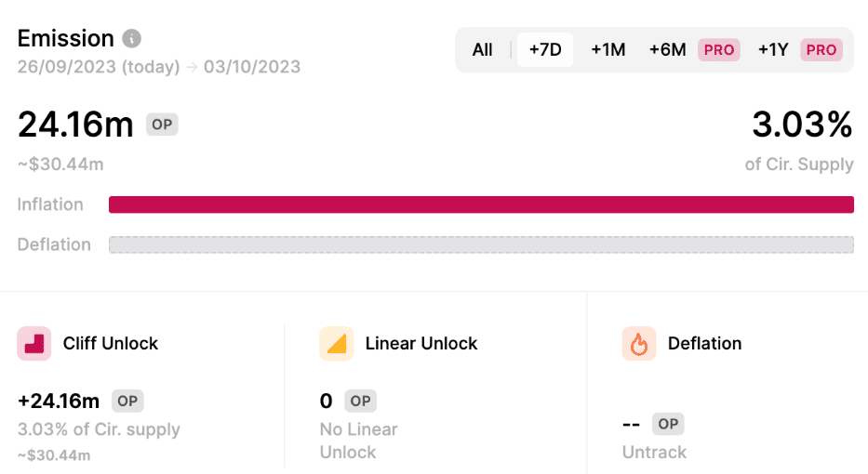868x474 pixels.
Task: Click the red Inflation progress bar
Action: pyautogui.click(x=481, y=204)
